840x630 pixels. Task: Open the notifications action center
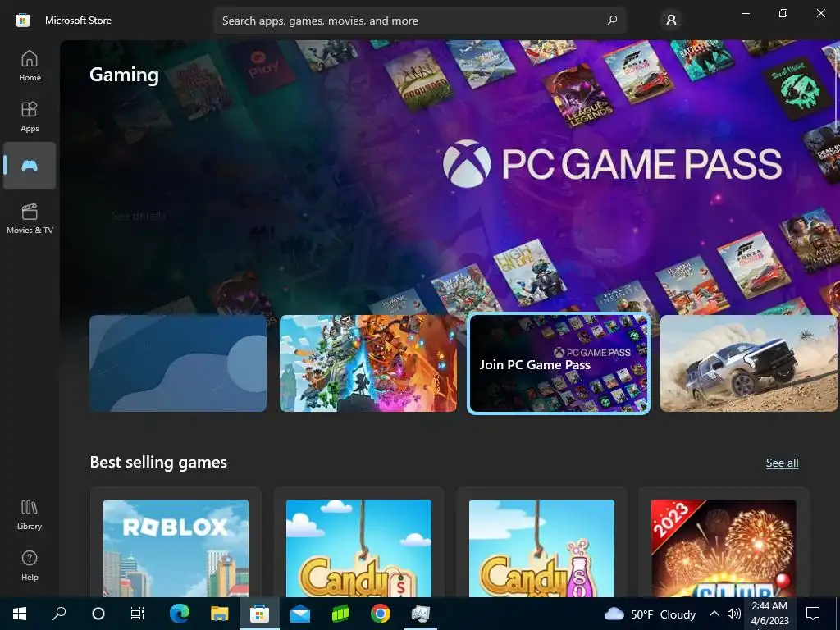click(x=813, y=614)
